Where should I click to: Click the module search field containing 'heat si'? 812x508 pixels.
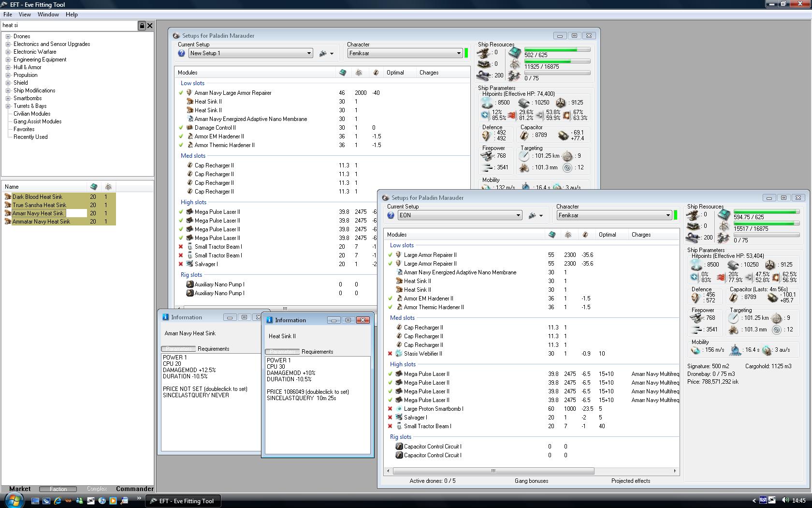click(69, 26)
